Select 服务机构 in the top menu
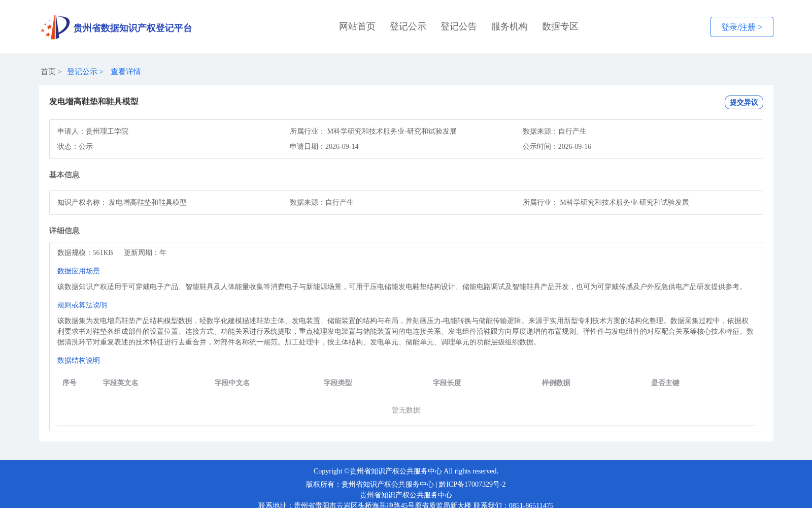812x508 pixels. click(510, 26)
